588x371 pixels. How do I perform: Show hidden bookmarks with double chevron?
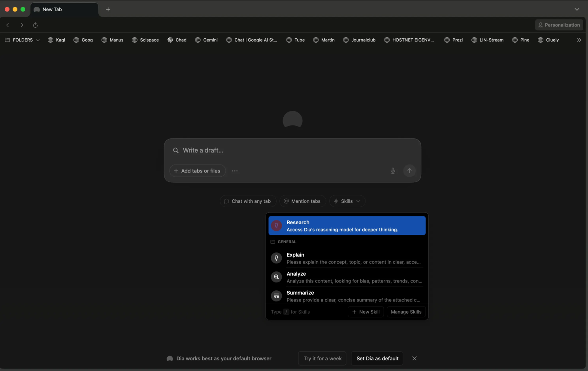tap(579, 40)
